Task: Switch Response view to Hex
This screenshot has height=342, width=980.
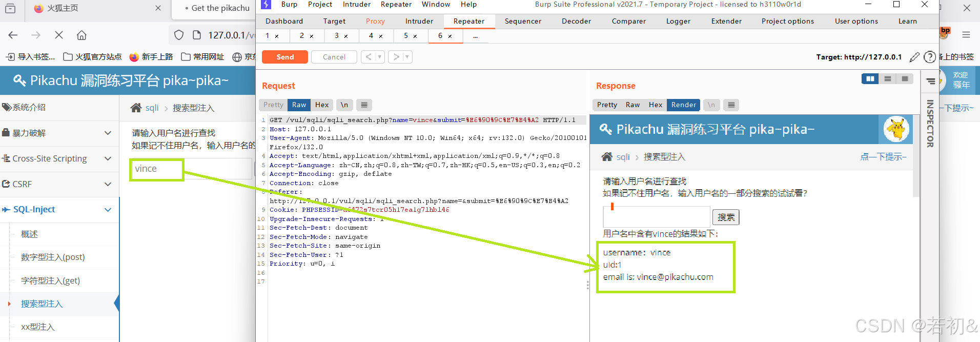Action: [x=656, y=105]
